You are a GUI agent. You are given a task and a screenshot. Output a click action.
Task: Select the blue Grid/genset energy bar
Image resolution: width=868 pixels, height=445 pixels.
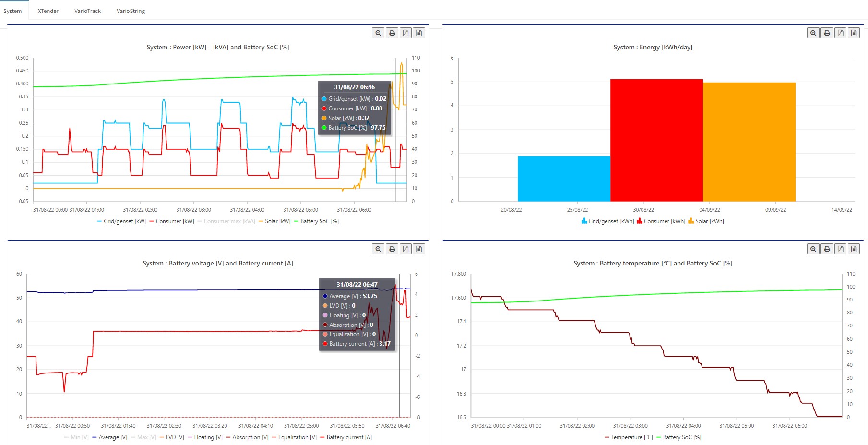point(564,179)
